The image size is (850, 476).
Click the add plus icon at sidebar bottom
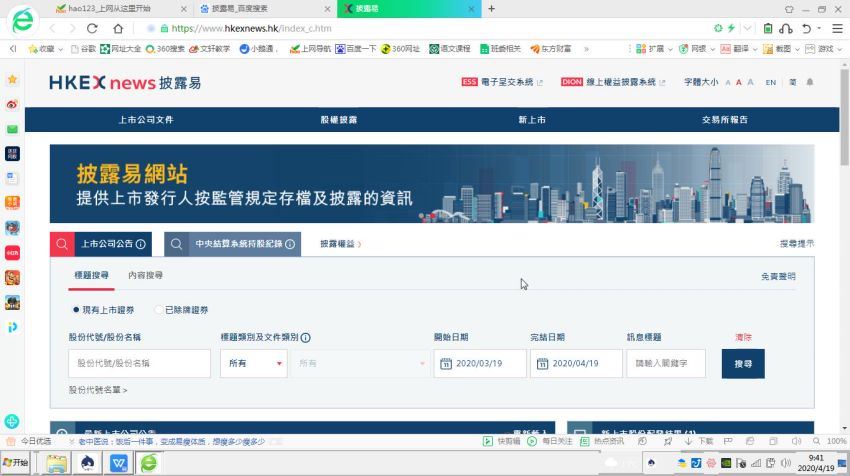point(12,421)
